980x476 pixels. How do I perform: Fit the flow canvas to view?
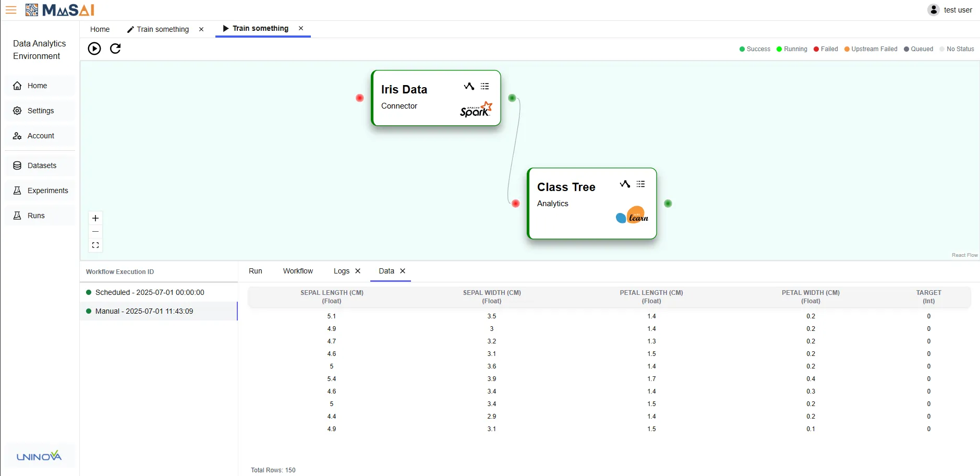(x=95, y=245)
